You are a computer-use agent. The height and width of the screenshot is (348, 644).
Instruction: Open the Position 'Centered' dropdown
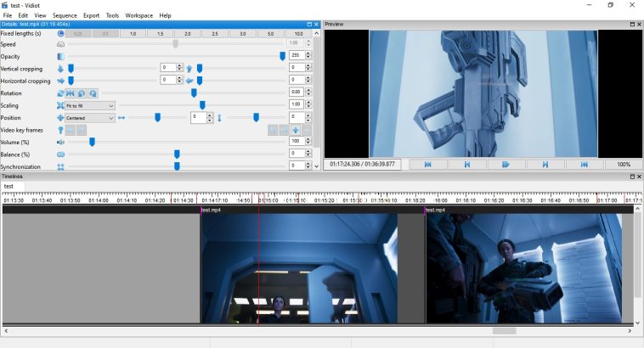coord(90,118)
